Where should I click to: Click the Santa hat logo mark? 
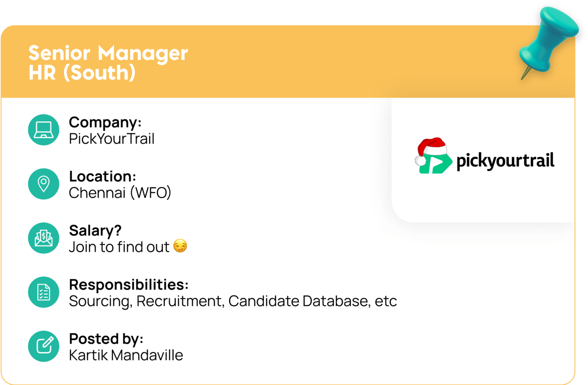click(432, 156)
